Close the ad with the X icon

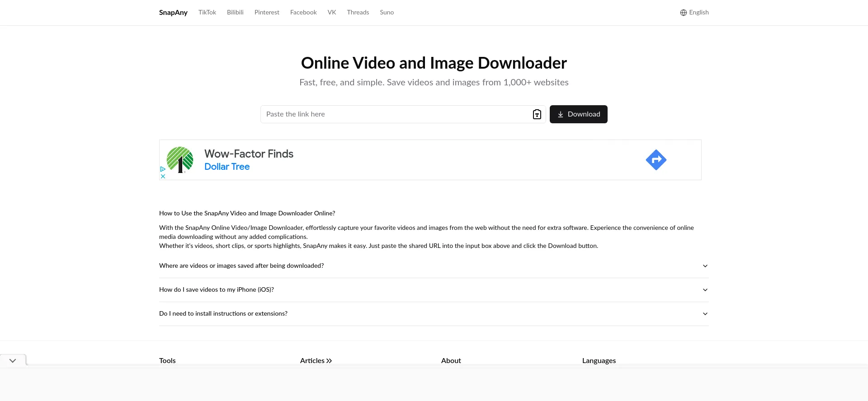point(163,176)
